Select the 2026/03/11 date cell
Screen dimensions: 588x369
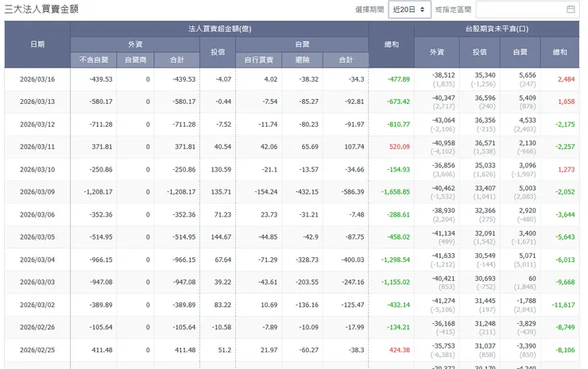(37, 147)
